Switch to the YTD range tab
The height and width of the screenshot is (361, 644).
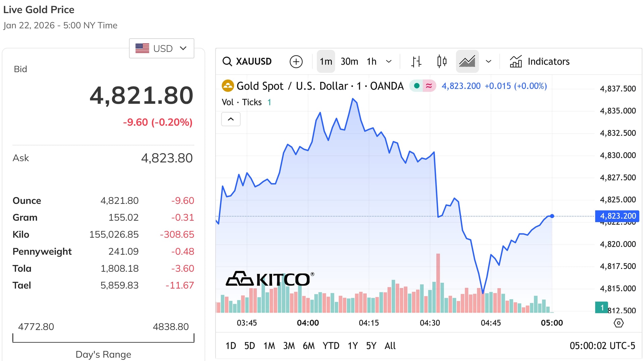[331, 346]
